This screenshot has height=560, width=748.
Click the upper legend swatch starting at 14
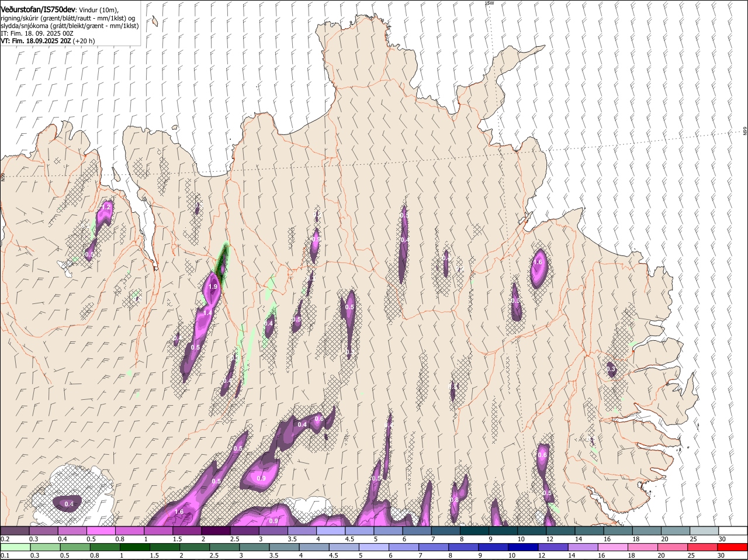pyautogui.click(x=588, y=531)
